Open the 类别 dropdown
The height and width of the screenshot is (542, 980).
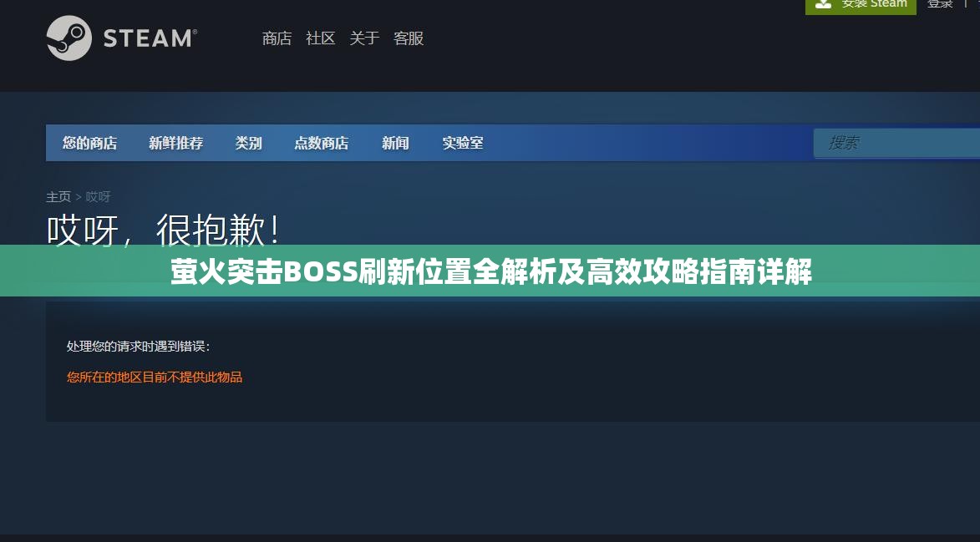tap(248, 143)
